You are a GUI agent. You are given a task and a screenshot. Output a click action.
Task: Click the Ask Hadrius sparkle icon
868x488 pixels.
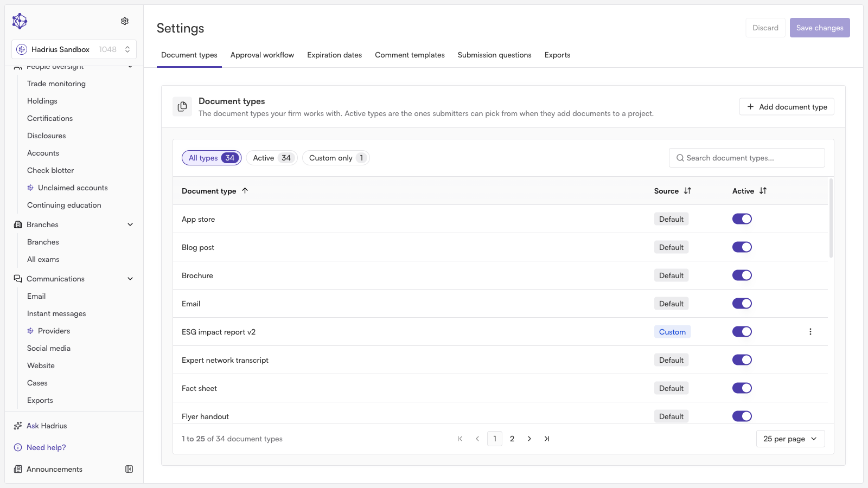pyautogui.click(x=18, y=426)
